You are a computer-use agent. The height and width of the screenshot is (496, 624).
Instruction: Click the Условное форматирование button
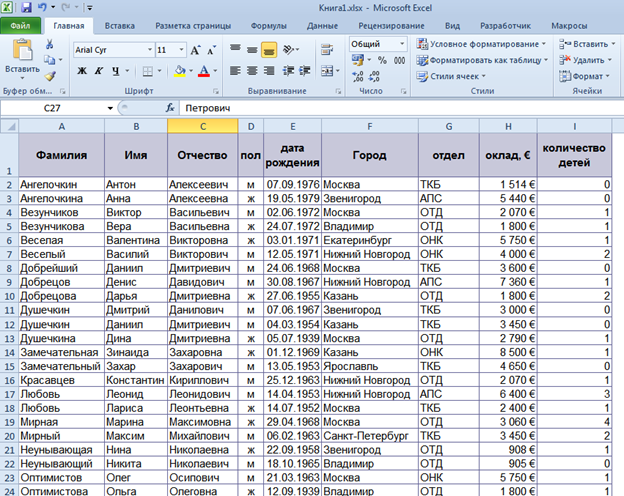482,44
